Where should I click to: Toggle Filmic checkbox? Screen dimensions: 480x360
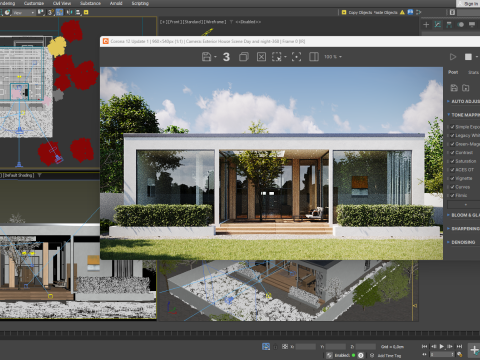452,195
